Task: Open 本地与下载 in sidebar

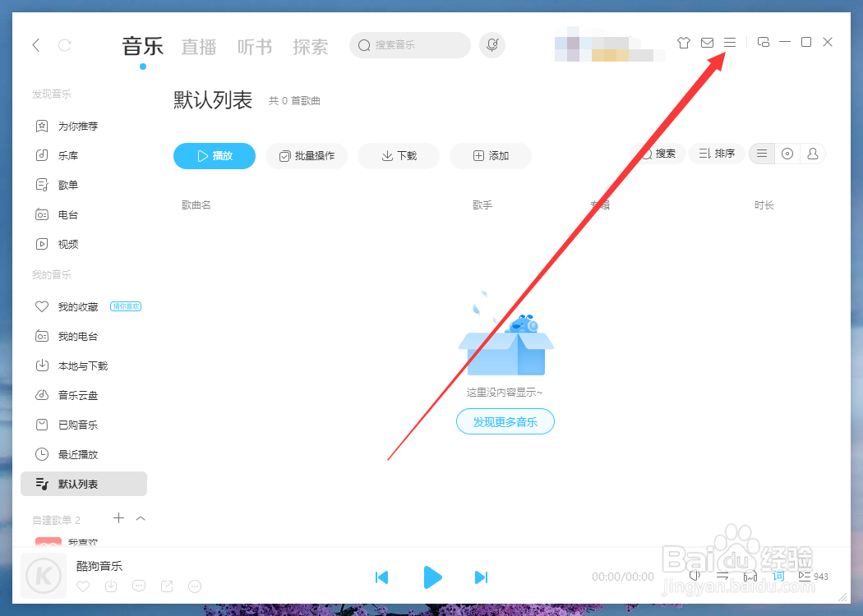Action: point(84,365)
